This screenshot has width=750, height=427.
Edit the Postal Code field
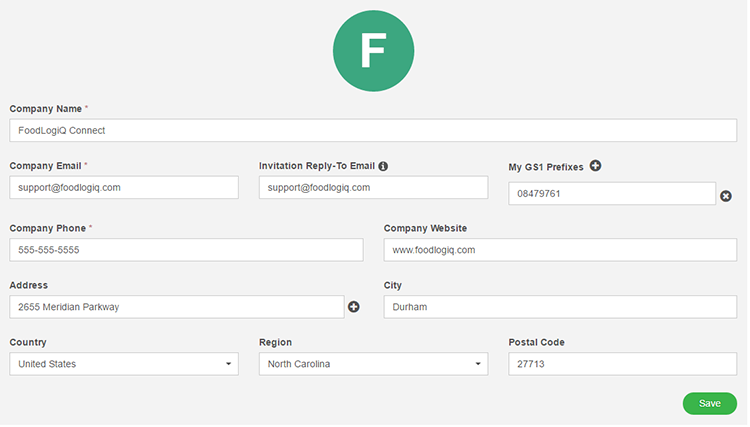624,365
